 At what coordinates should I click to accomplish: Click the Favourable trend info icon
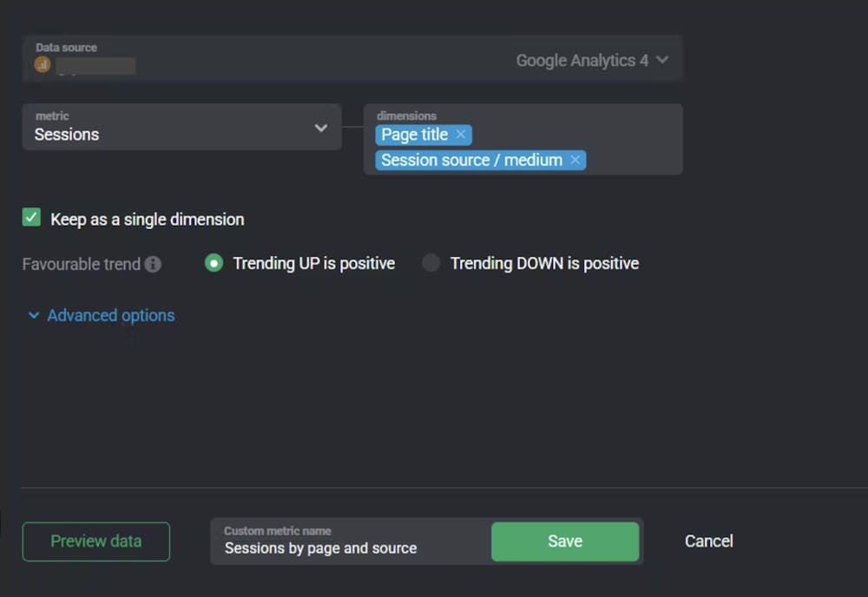155,263
